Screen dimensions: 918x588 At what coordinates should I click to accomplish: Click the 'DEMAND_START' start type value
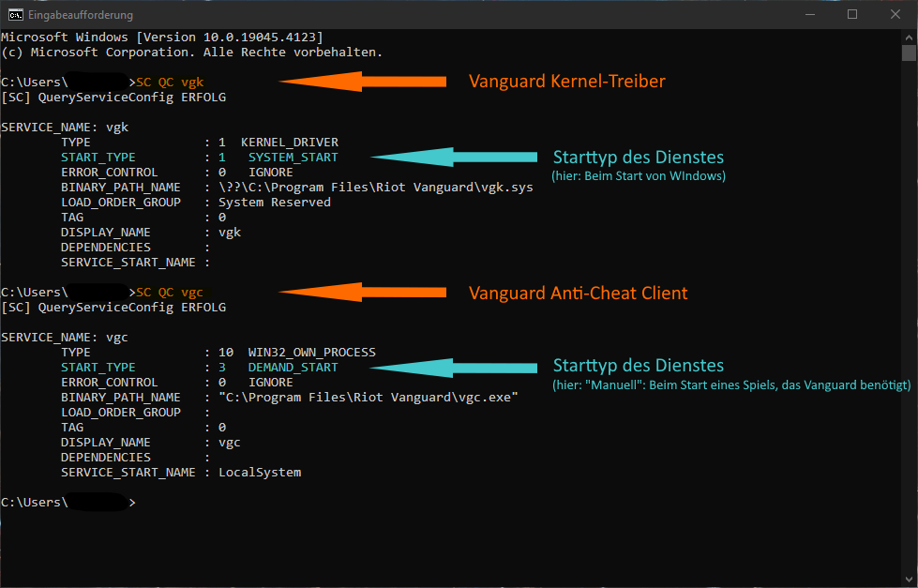click(293, 368)
